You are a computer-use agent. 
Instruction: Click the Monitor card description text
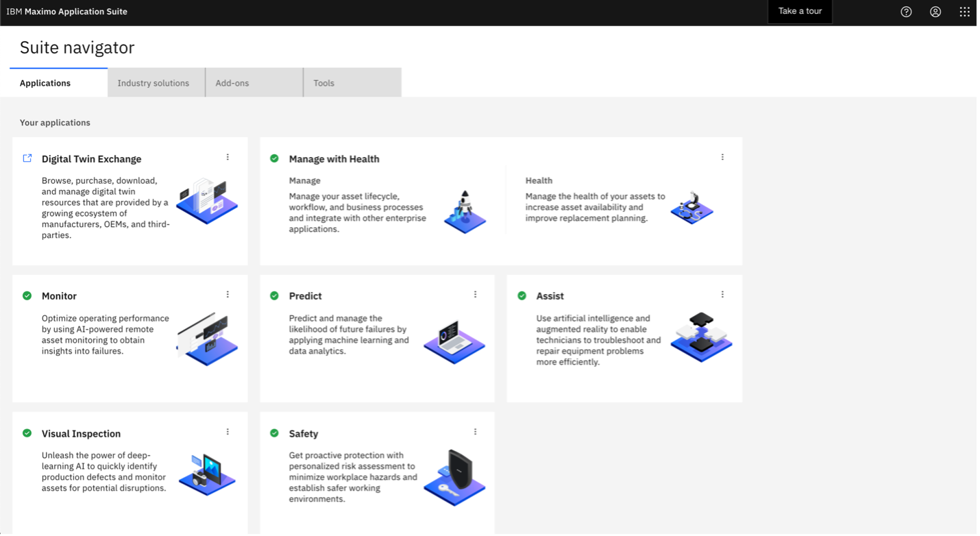pos(105,334)
